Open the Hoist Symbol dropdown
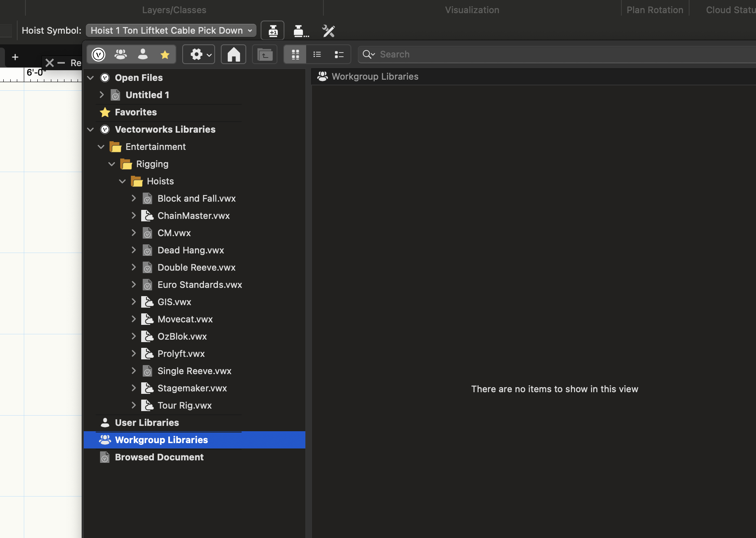This screenshot has height=538, width=756. click(171, 30)
